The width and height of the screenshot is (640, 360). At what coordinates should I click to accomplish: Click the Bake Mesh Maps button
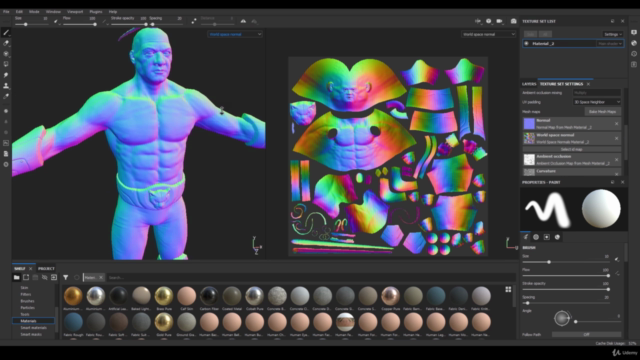pyautogui.click(x=602, y=111)
